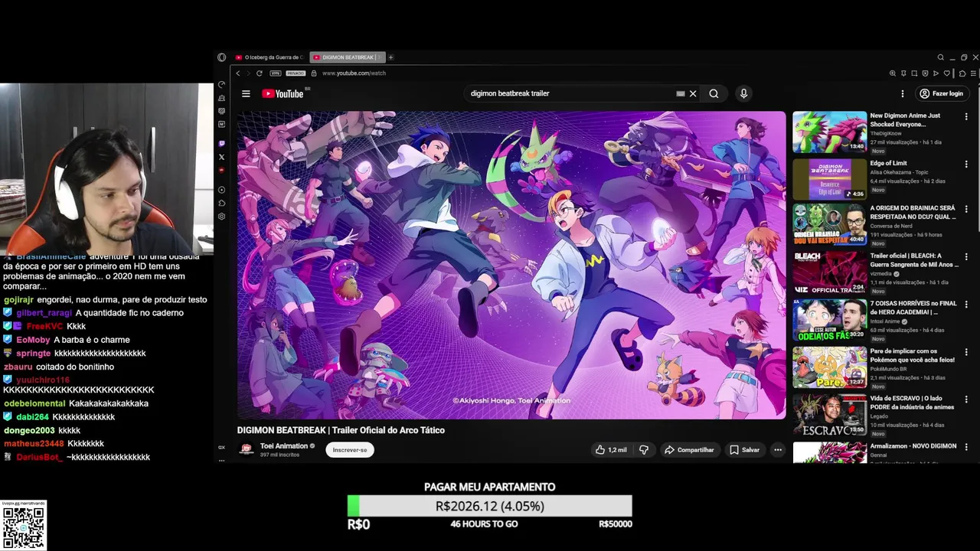Click the Fazer login button
This screenshot has width=980, height=551.
941,93
